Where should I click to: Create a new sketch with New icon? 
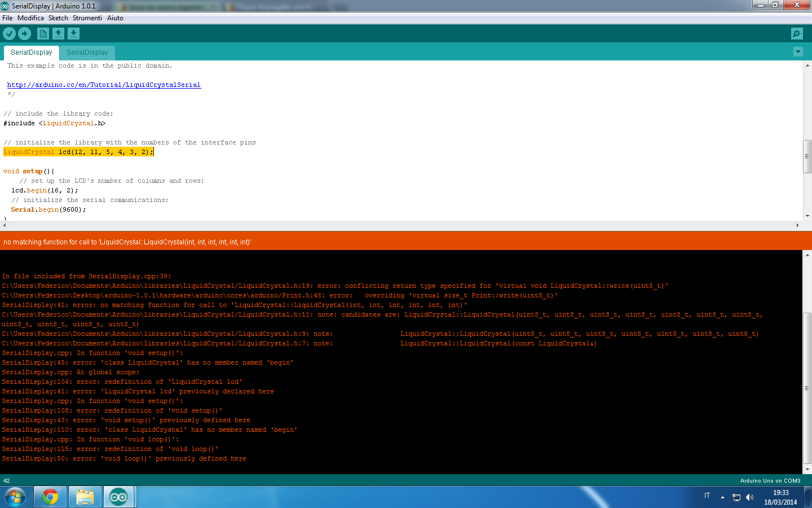click(43, 34)
